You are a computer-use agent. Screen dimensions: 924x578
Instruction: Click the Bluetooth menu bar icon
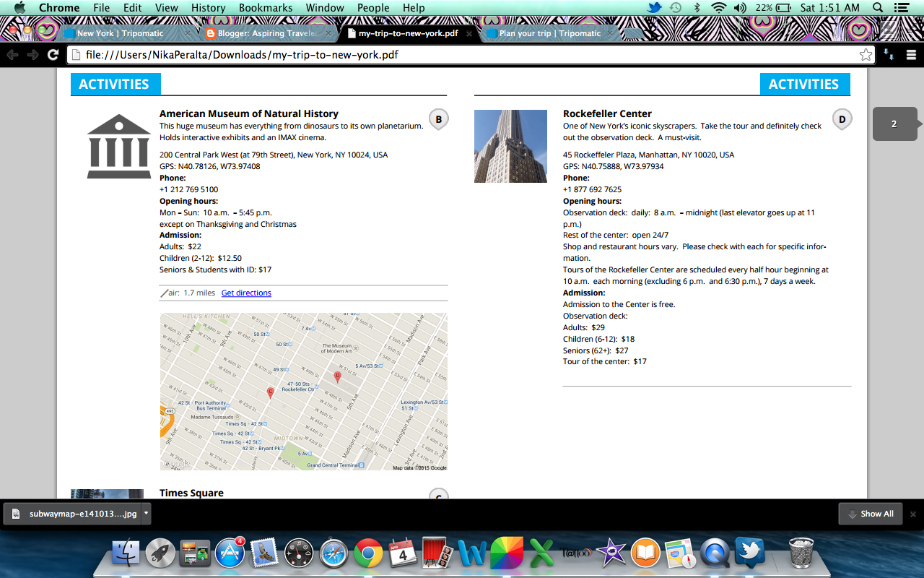697,8
